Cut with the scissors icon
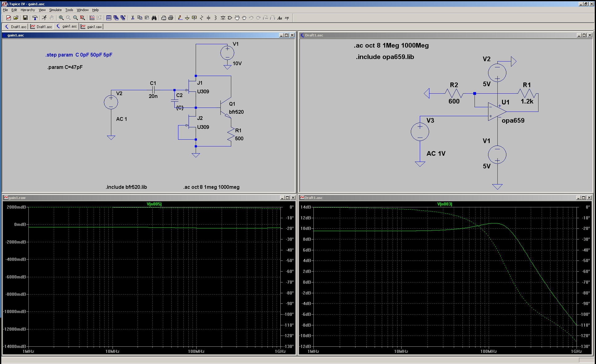 point(133,18)
